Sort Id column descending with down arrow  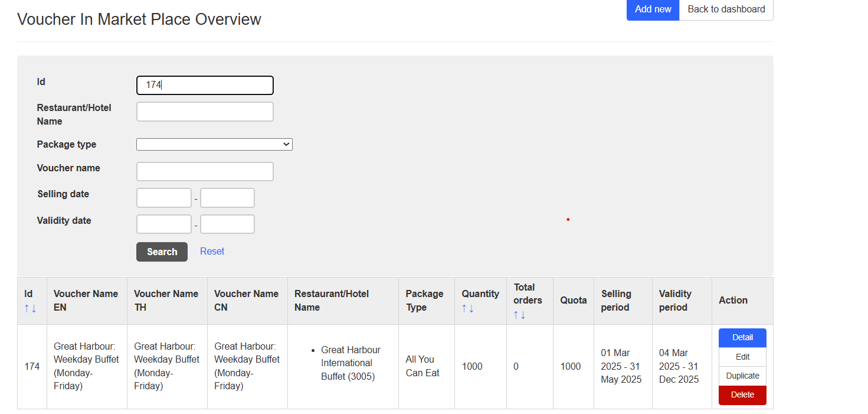click(x=34, y=308)
